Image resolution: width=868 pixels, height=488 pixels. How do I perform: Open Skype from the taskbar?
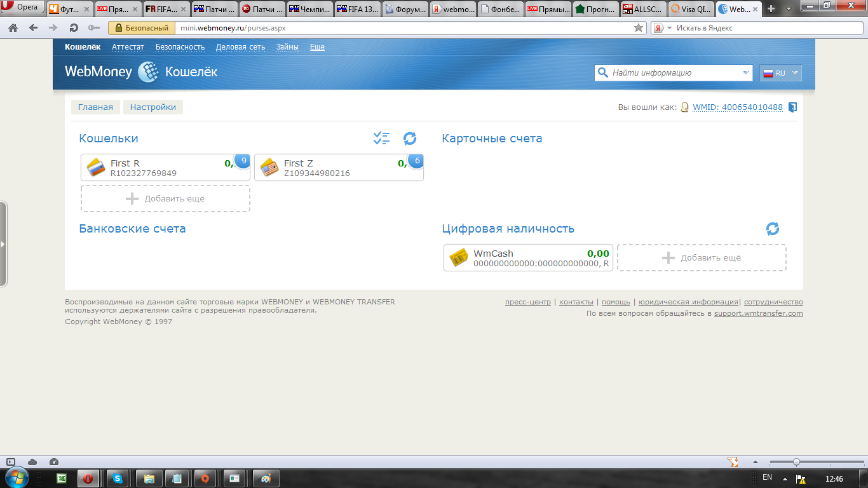pyautogui.click(x=118, y=478)
